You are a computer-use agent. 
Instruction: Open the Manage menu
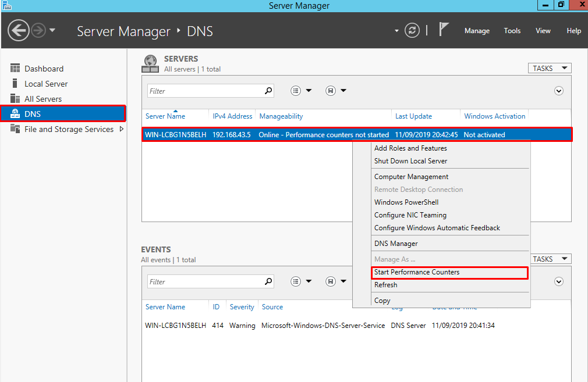pyautogui.click(x=477, y=31)
